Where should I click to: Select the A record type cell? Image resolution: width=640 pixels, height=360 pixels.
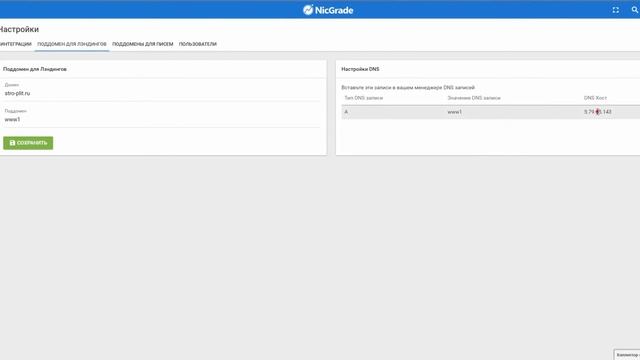pos(346,112)
